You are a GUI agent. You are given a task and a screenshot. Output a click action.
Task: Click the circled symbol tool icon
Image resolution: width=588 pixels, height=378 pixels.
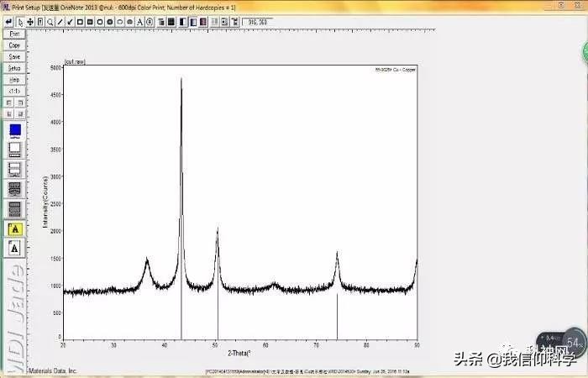pos(150,22)
